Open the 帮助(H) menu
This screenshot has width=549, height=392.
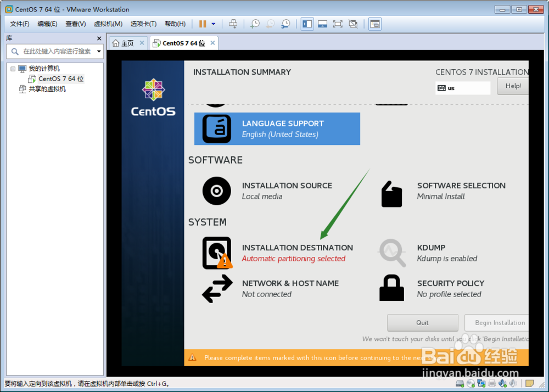tap(175, 24)
